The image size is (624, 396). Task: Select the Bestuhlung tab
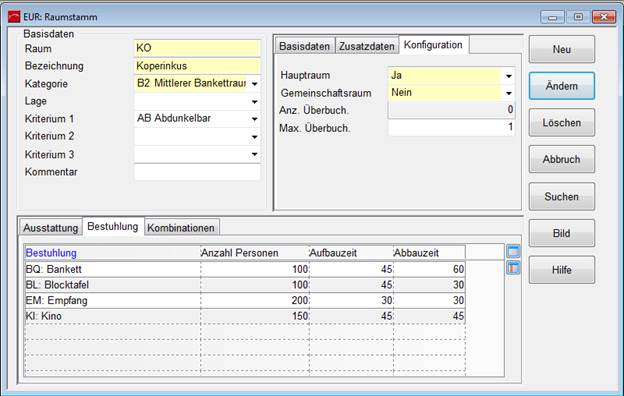click(113, 226)
